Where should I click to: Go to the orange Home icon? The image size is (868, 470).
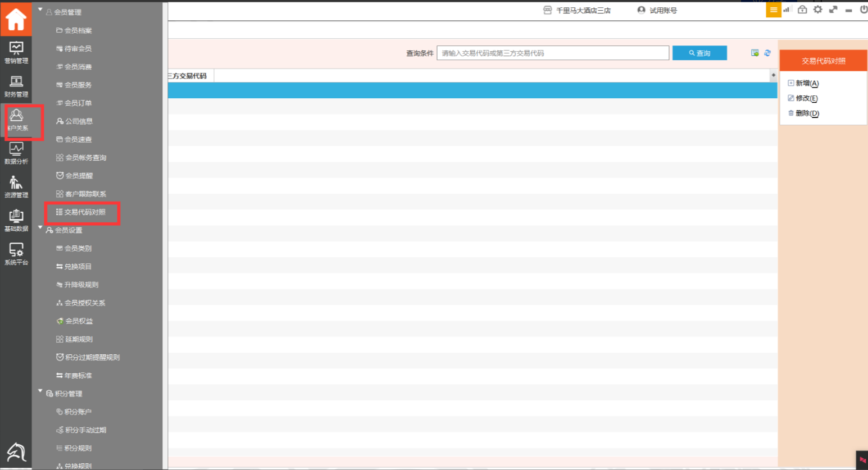[x=16, y=19]
